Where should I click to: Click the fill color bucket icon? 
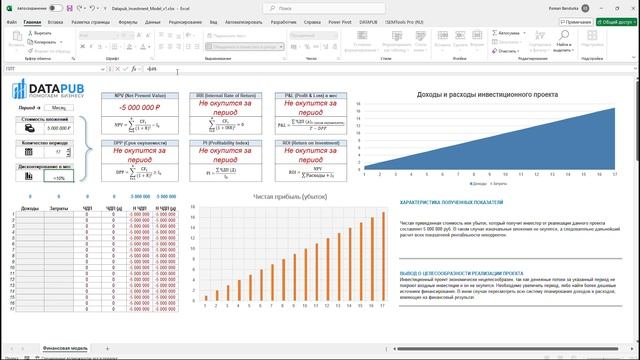click(x=129, y=47)
